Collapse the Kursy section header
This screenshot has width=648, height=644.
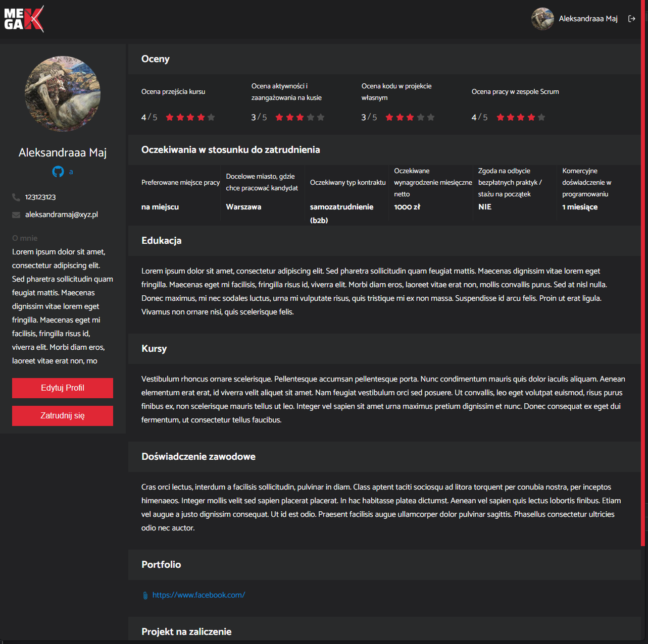(154, 349)
